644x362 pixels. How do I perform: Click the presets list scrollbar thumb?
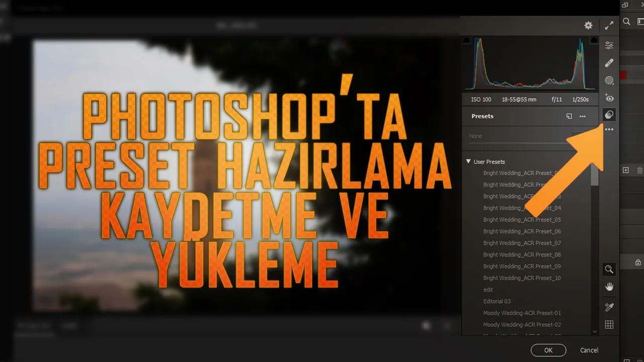[x=595, y=175]
